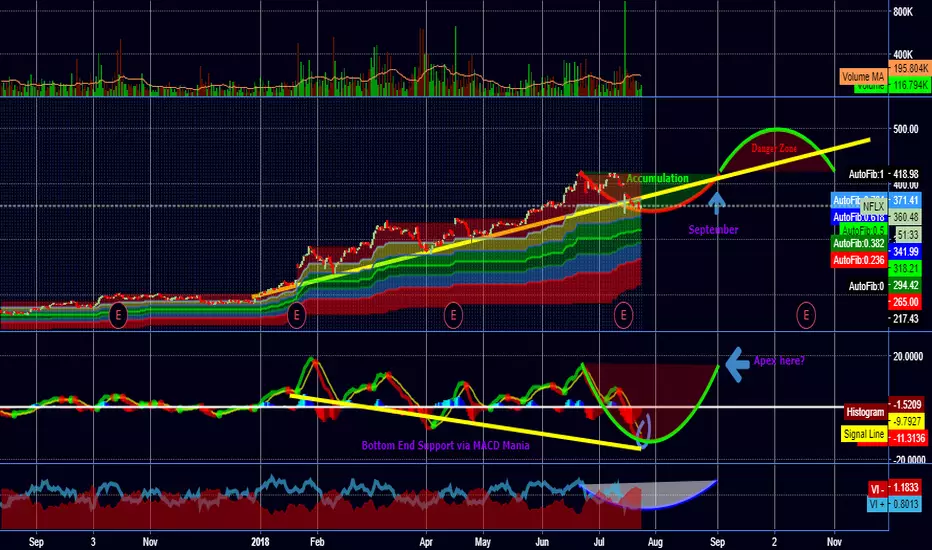Select the Danger Zone text annotation

(773, 148)
